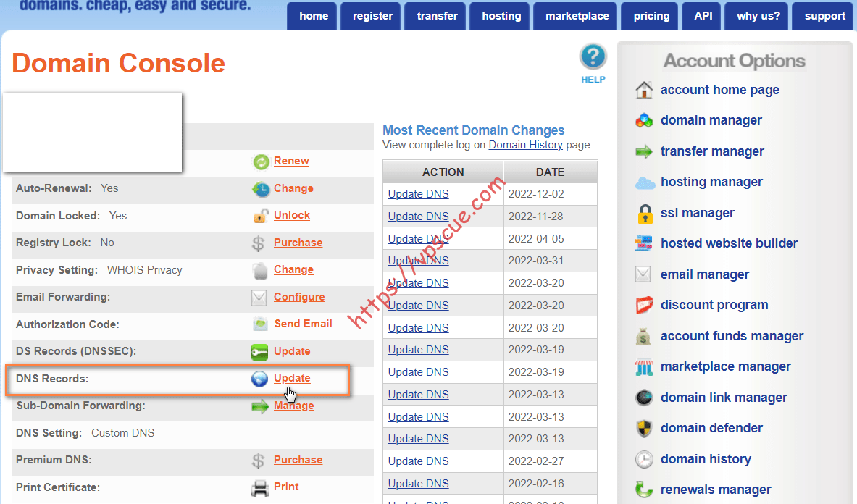Open account funds manager link

click(732, 336)
